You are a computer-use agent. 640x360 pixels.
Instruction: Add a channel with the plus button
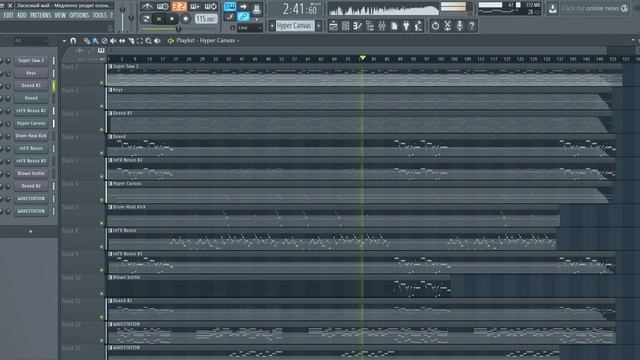coord(30,232)
